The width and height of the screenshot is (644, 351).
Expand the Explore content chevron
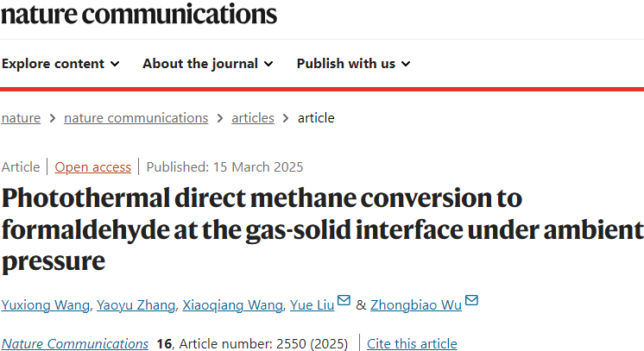point(115,64)
